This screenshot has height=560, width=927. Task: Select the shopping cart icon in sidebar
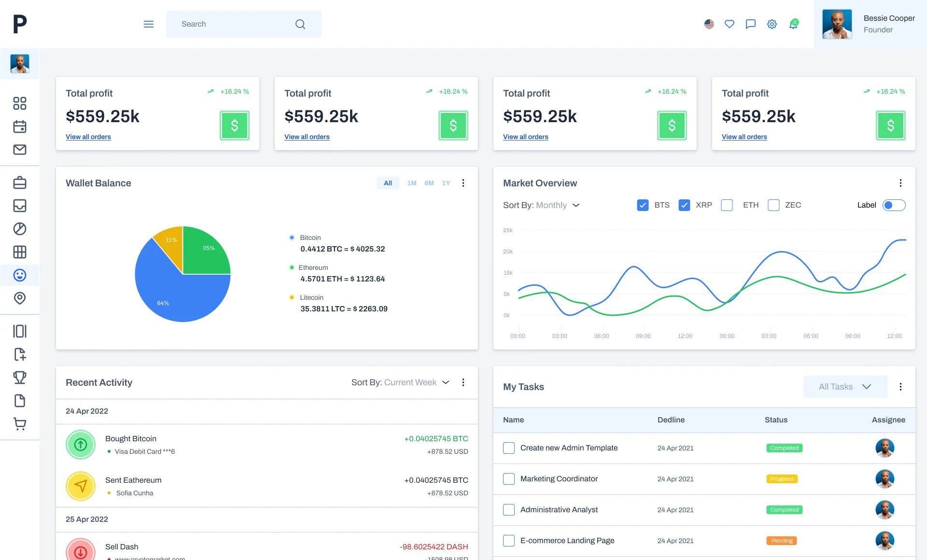[19, 424]
